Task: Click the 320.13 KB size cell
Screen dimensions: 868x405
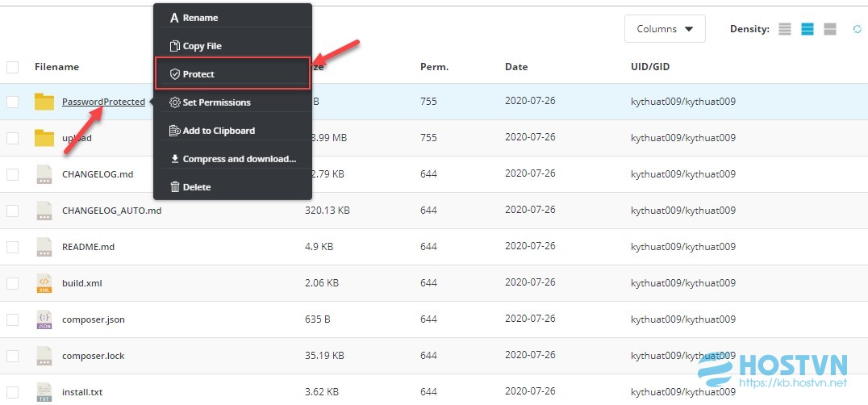Action: (328, 211)
